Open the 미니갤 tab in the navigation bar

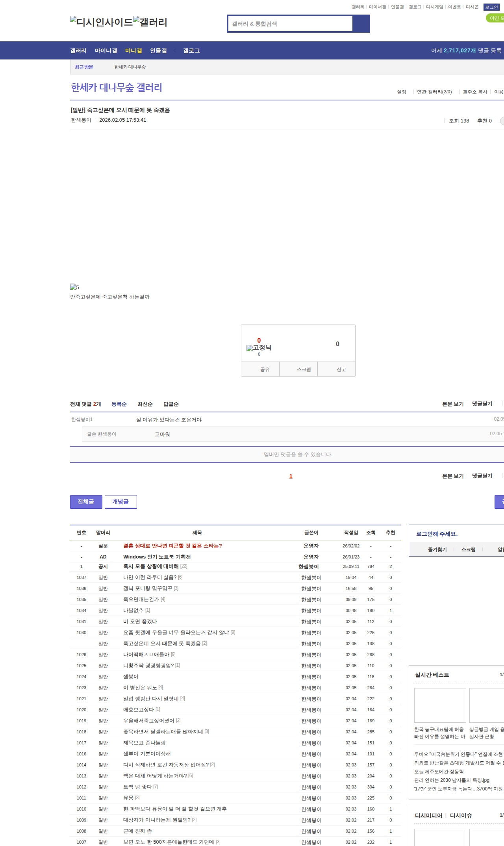click(133, 51)
